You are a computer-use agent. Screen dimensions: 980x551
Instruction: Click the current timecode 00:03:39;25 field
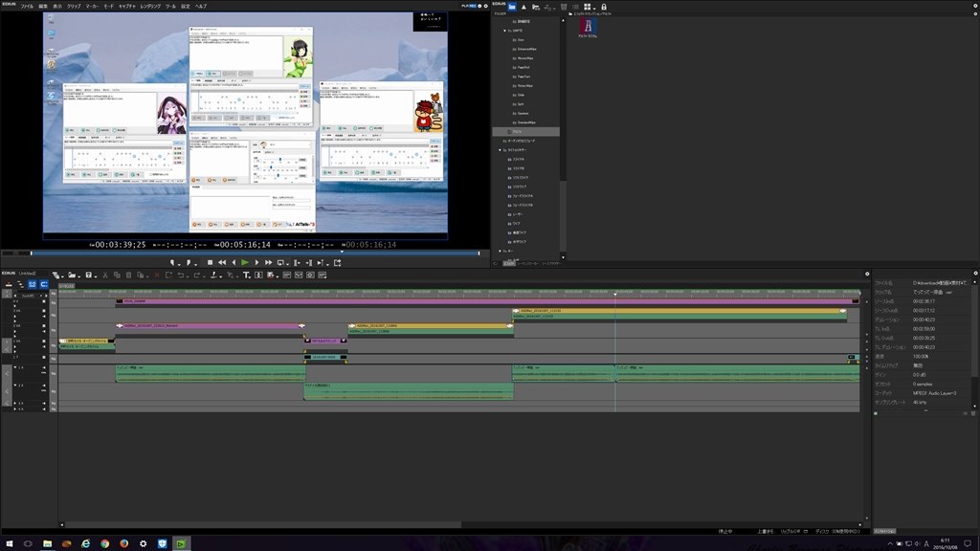point(120,245)
